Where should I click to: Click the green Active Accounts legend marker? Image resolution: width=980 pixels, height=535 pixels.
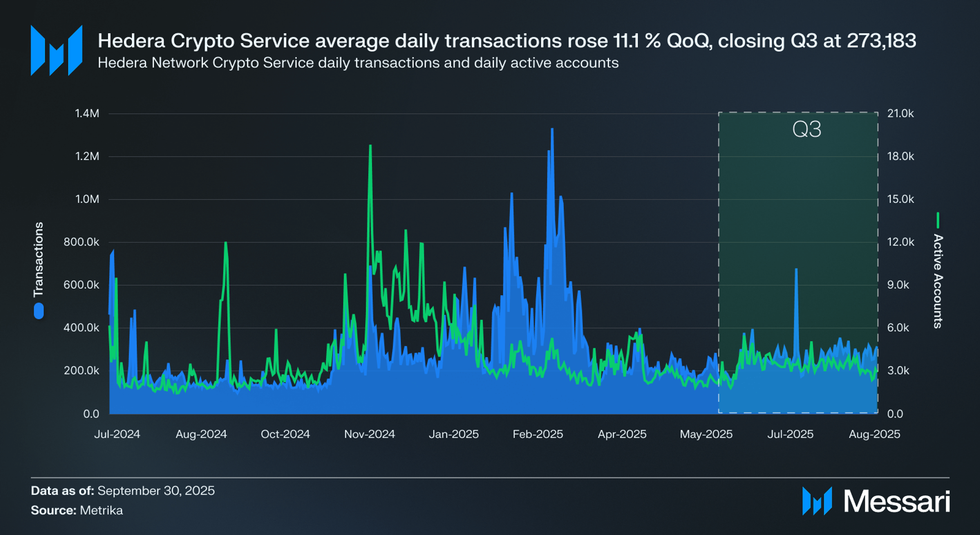click(937, 220)
